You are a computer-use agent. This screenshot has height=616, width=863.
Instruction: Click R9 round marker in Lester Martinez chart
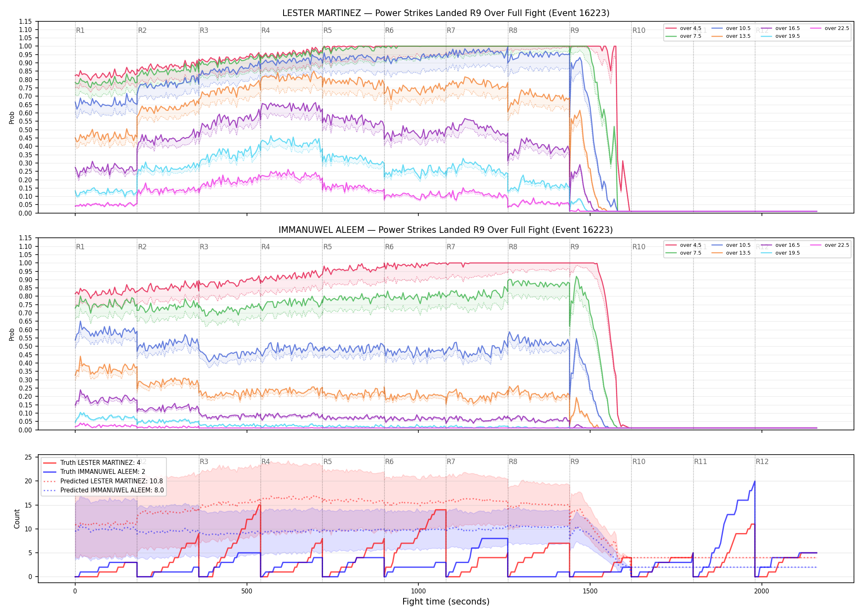click(x=575, y=30)
